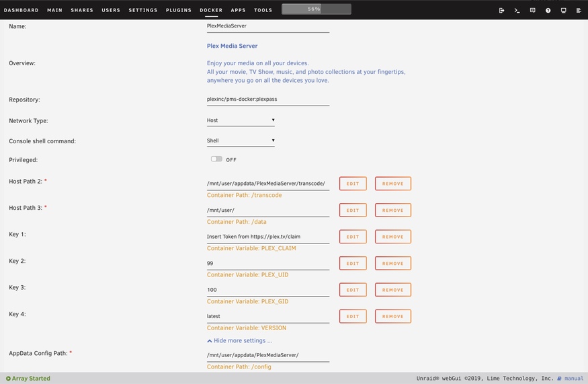Click the 56% usage progress bar
Image resolution: width=588 pixels, height=384 pixels.
click(x=317, y=9)
